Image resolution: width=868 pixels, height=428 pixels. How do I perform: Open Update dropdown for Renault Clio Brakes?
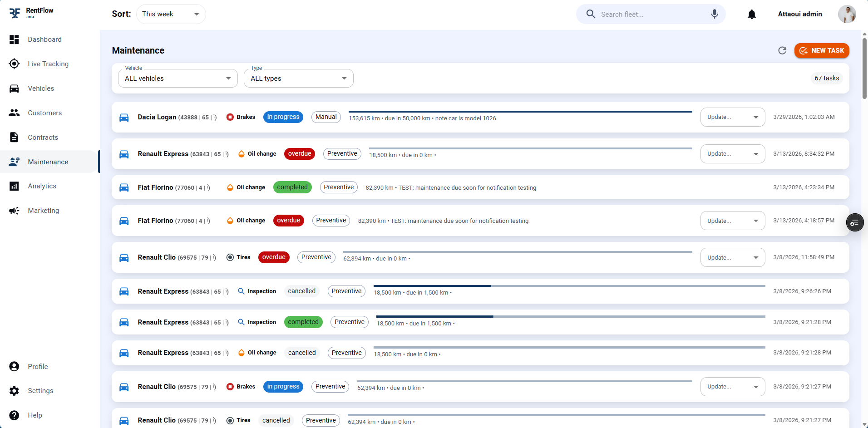click(x=733, y=387)
